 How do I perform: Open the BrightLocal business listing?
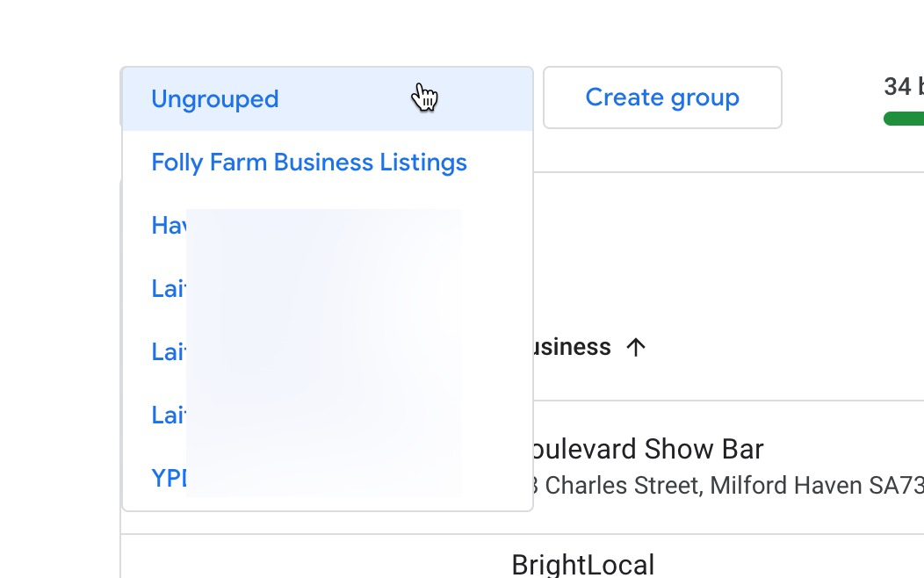coord(582,564)
